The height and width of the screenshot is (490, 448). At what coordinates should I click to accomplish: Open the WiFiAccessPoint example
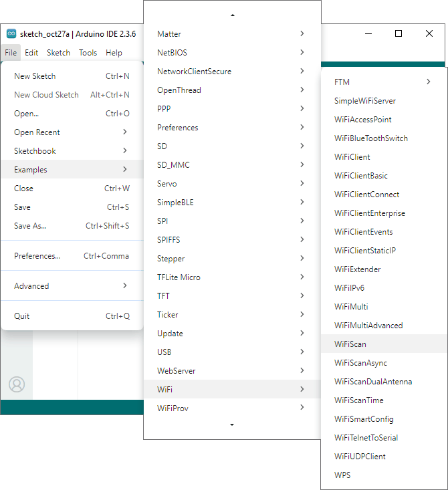[363, 120]
